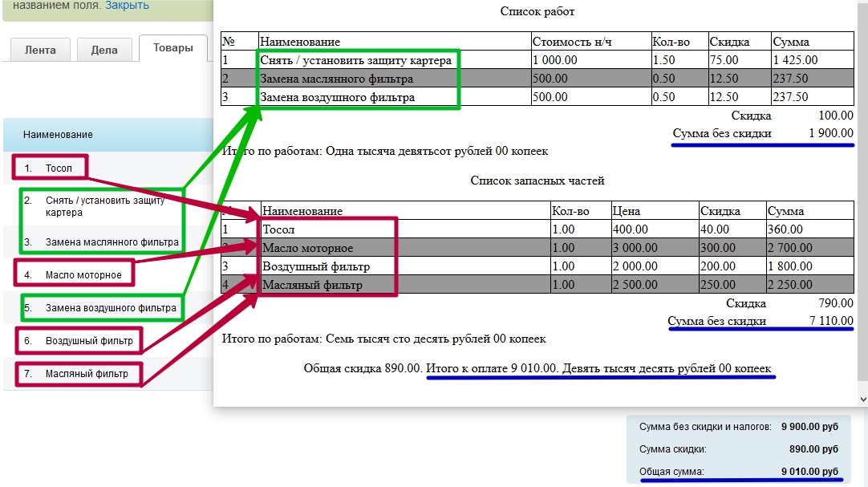Pick item 4 "Масло моторное" in left list

83,275
